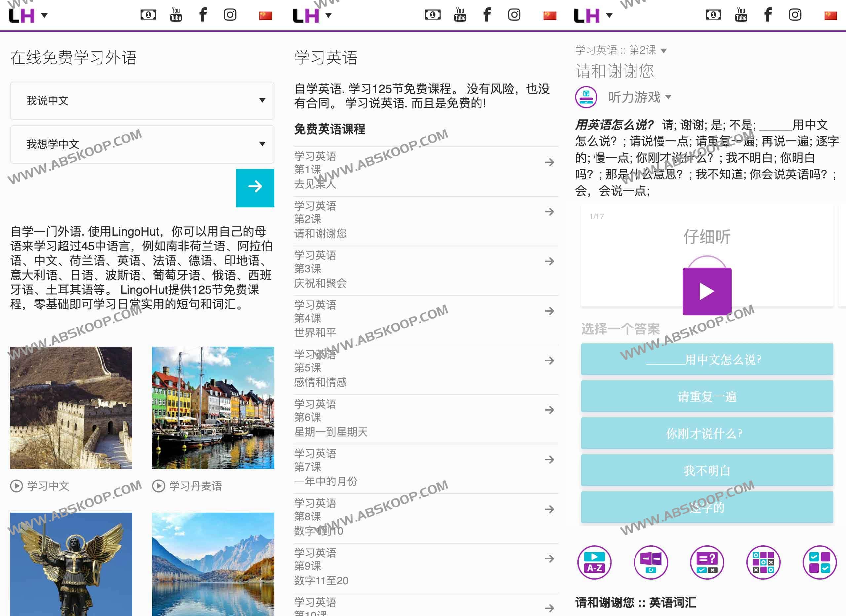
Task: Open the matching quiz icon with question mark
Action: (707, 563)
